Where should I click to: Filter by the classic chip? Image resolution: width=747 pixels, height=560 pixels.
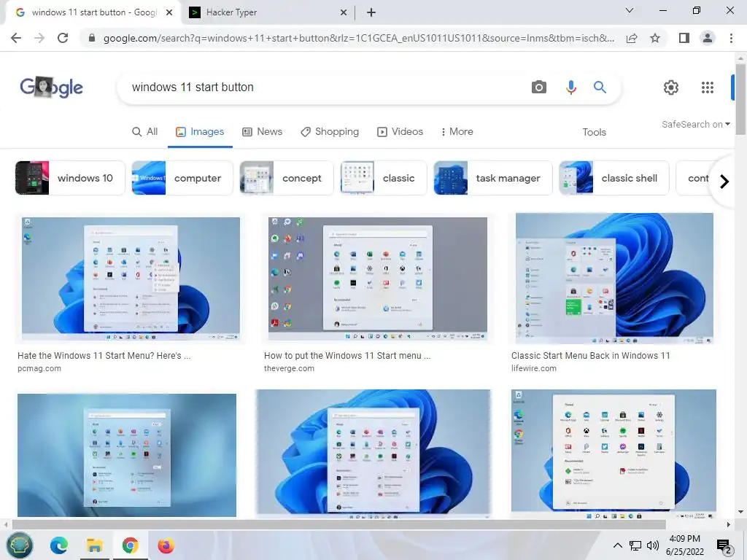pos(384,178)
